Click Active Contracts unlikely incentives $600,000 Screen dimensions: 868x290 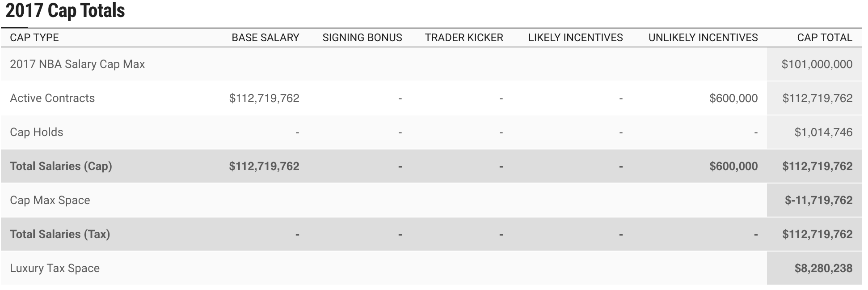pos(733,98)
